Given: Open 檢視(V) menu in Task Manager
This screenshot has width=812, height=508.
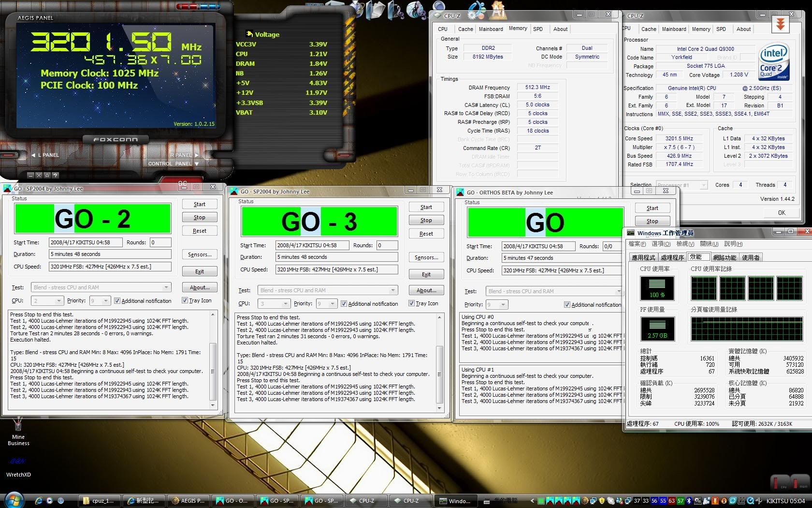Looking at the screenshot, I should pos(685,244).
